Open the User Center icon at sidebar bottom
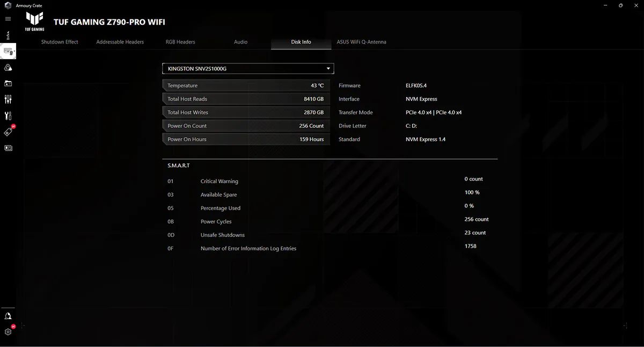This screenshot has width=644, height=347. coord(8,316)
